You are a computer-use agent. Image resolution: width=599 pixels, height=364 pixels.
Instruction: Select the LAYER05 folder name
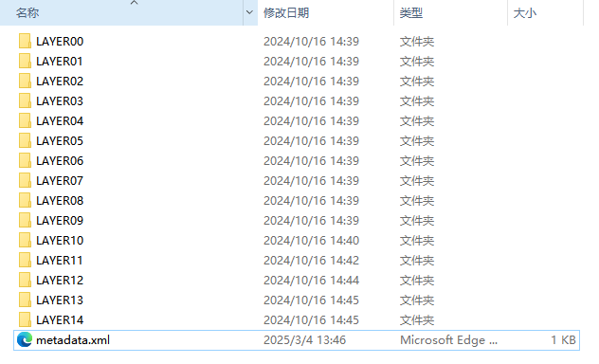tap(60, 141)
